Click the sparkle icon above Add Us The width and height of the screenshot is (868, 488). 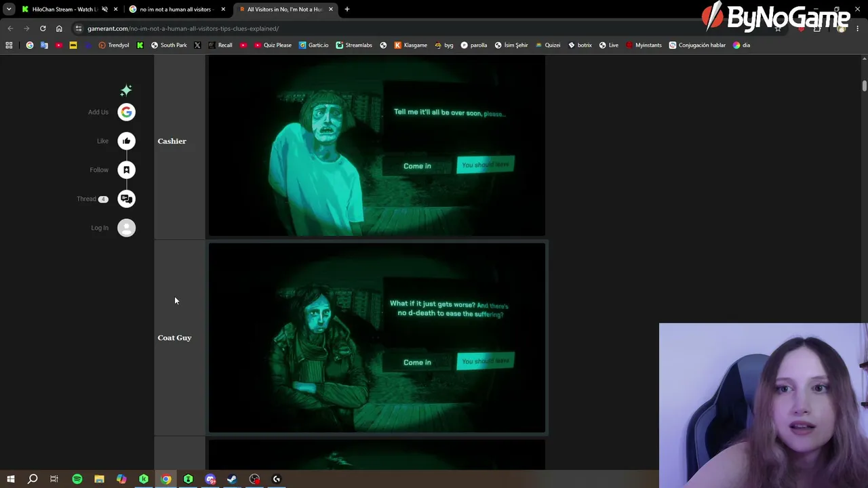pyautogui.click(x=126, y=90)
